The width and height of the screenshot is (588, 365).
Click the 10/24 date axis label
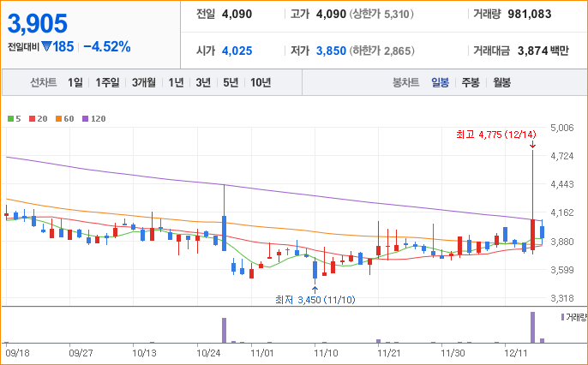208,353
